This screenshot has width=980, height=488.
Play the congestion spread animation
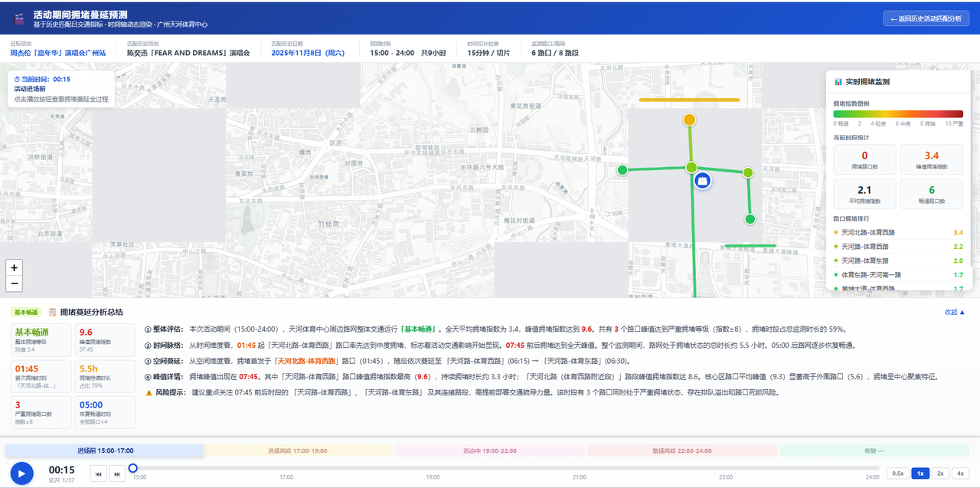pos(21,473)
